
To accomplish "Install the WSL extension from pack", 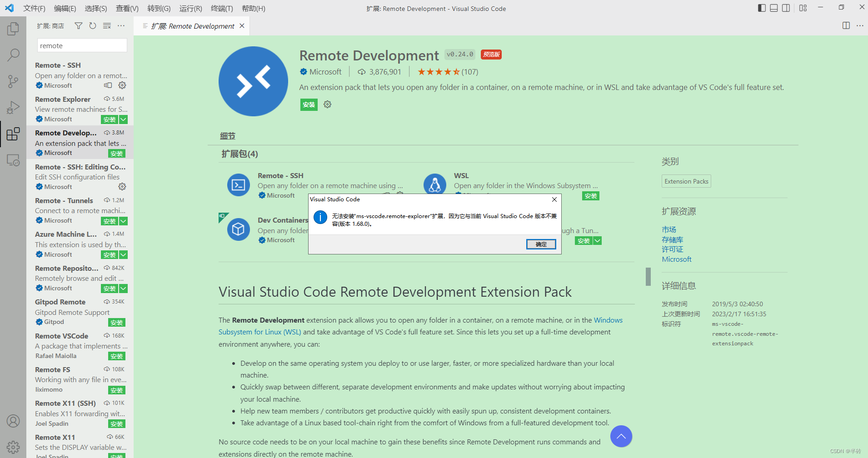I will pos(591,196).
